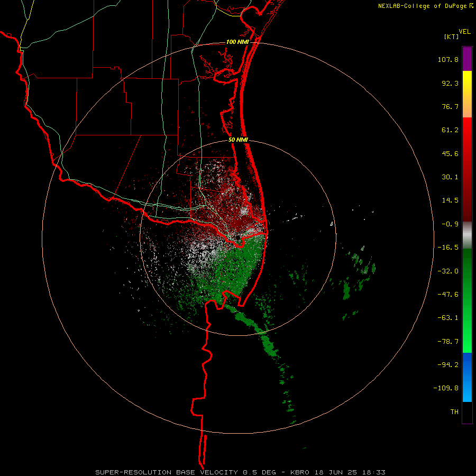The width and height of the screenshot is (476, 476).
Task: Click the Super-Resolution Base Velocity caption text
Action: click(x=240, y=472)
